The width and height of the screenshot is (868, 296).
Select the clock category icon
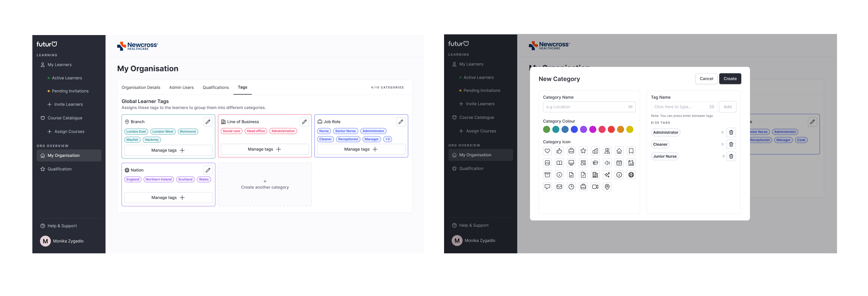point(571,187)
